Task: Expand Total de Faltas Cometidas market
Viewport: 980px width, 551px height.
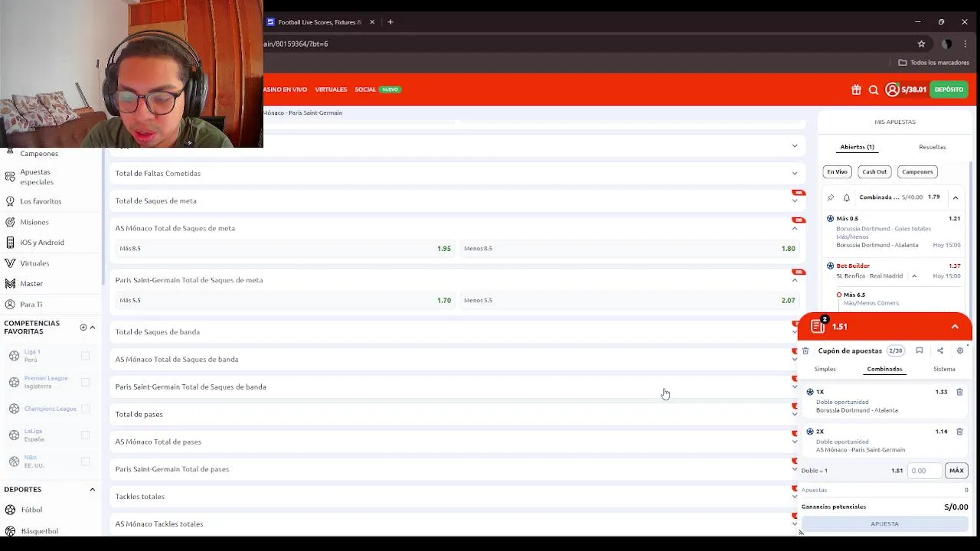Action: (x=457, y=173)
